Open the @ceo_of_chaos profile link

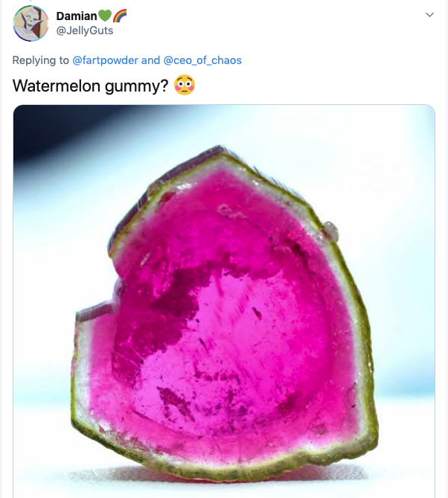(x=202, y=60)
